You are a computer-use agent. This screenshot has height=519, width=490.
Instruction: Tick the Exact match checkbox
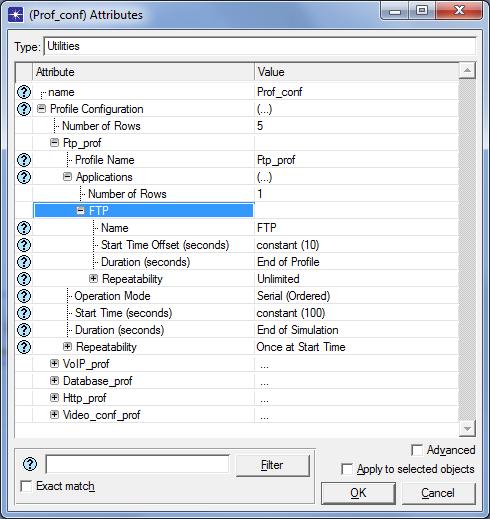(26, 486)
